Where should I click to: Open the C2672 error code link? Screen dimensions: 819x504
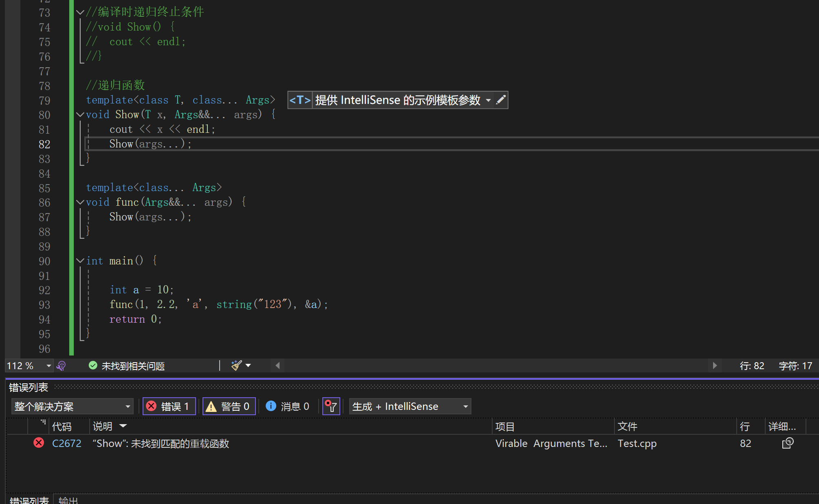[67, 443]
